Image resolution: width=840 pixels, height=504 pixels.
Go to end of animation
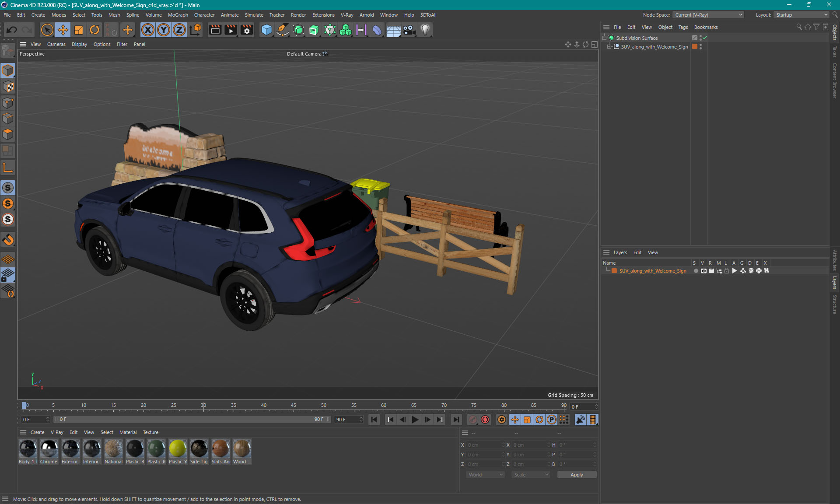pyautogui.click(x=456, y=420)
